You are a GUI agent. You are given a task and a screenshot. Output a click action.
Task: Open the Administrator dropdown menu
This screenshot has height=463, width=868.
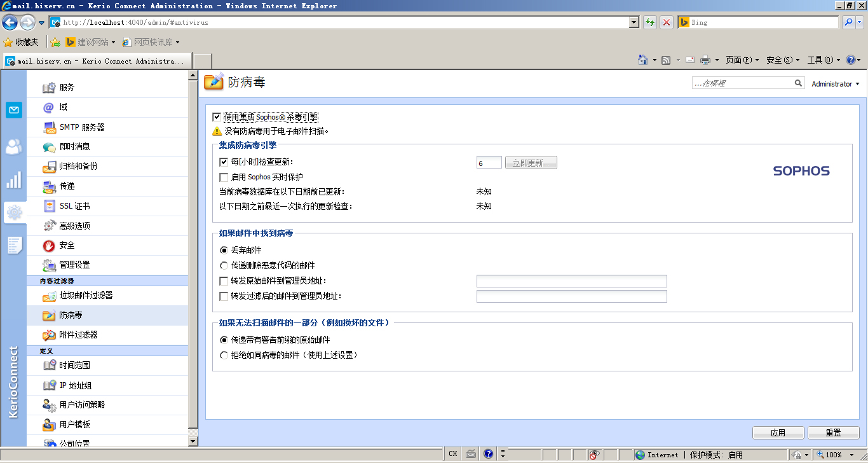[x=835, y=84]
